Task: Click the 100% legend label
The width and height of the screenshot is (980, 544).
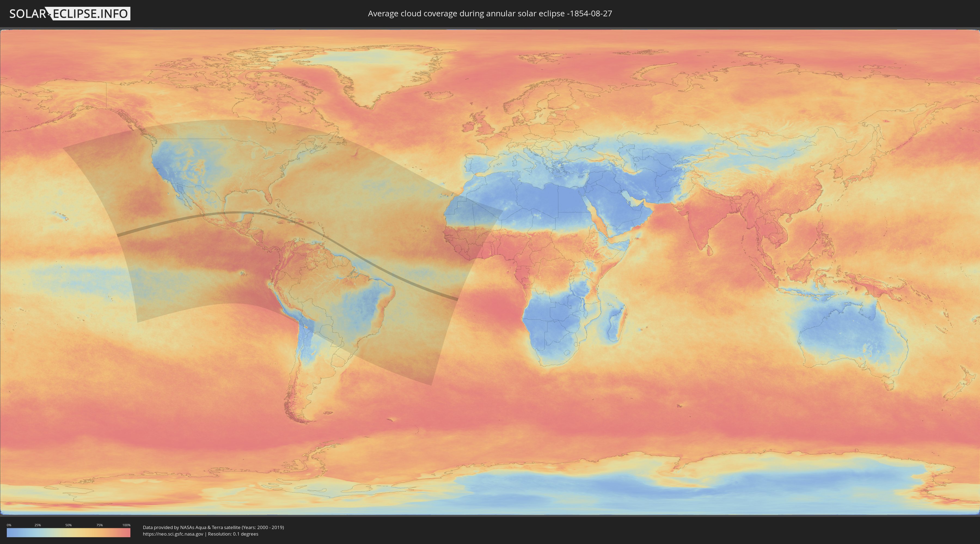Action: point(126,525)
